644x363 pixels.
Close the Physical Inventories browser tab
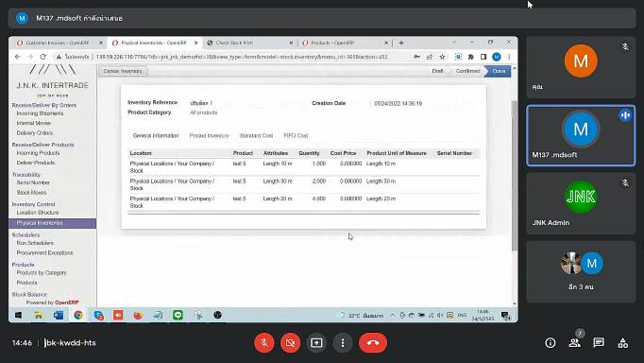click(x=195, y=43)
